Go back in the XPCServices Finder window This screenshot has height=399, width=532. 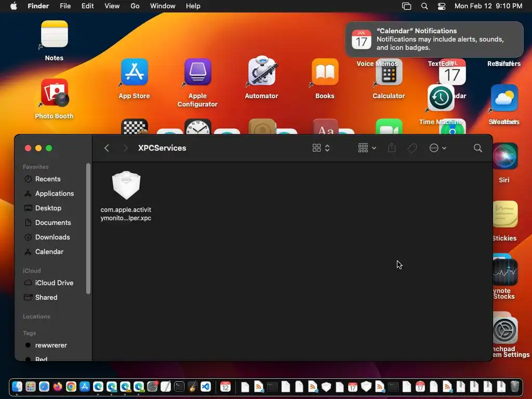[x=107, y=148]
